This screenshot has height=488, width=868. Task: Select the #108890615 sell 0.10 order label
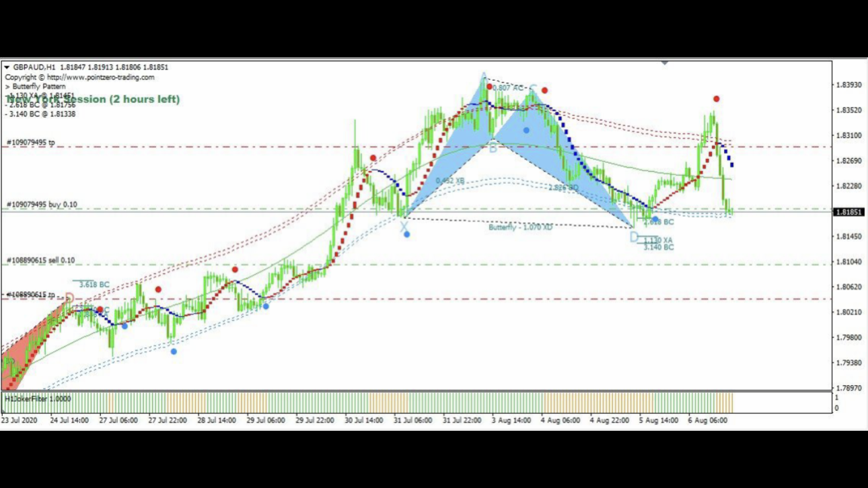(41, 260)
